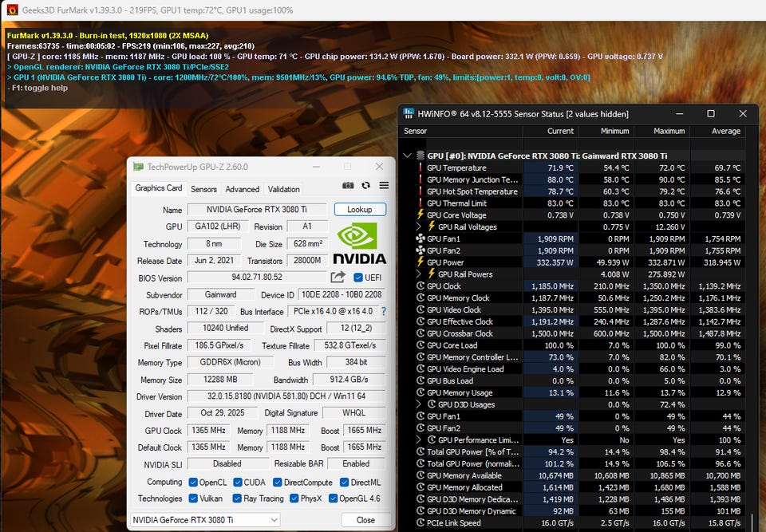This screenshot has width=766, height=532.
Task: Click the GPU-Z title bar icon
Action: tap(139, 167)
